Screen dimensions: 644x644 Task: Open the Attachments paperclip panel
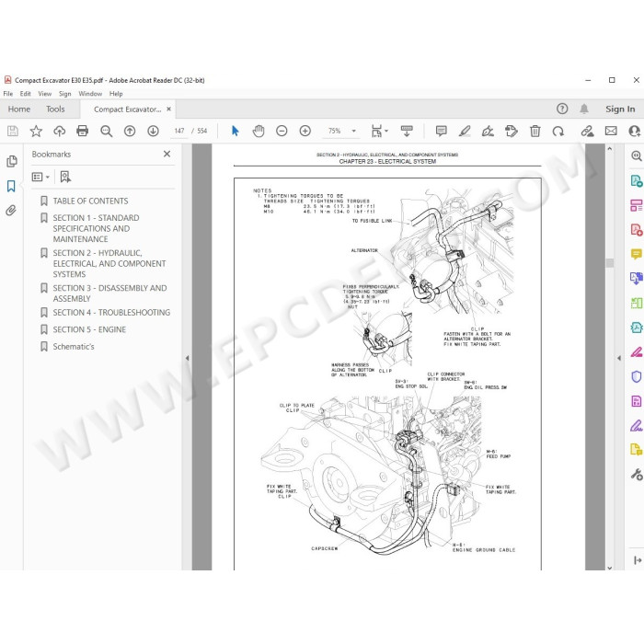coord(11,211)
